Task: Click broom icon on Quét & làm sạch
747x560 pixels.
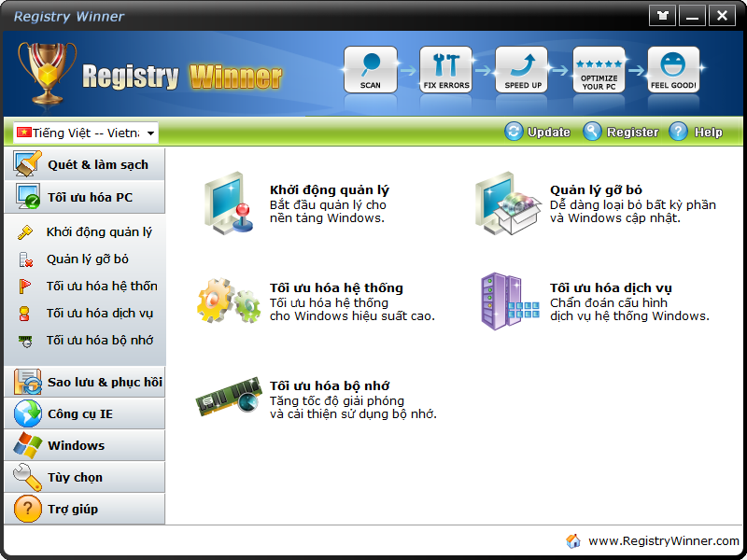Action: tap(27, 164)
